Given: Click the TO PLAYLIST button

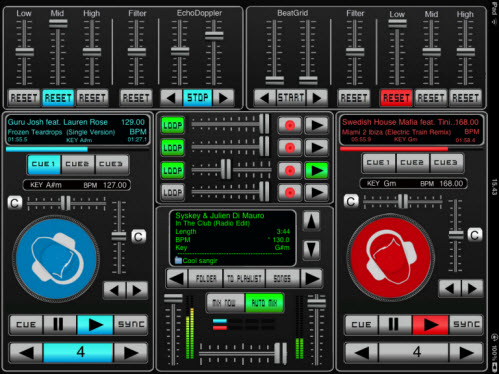Looking at the screenshot, I should pyautogui.click(x=244, y=279).
